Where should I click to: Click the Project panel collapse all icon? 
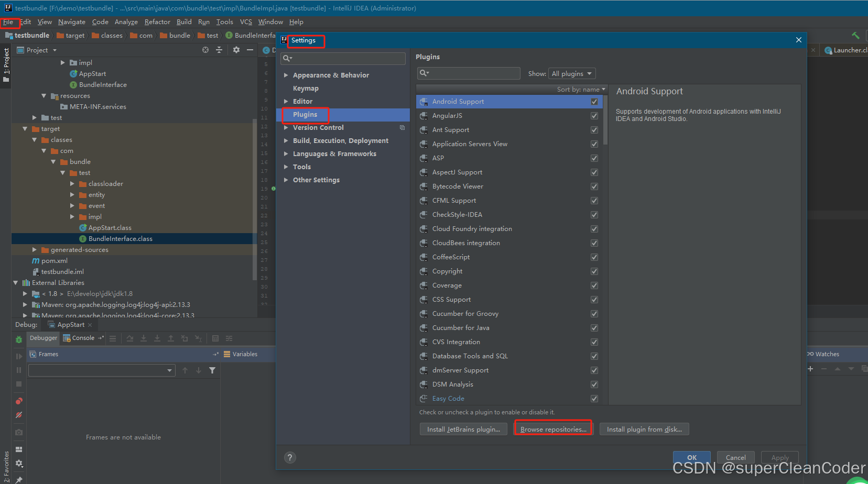tap(219, 50)
